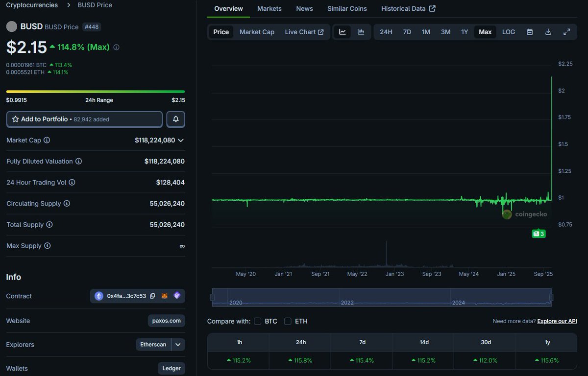Click Explore our API link
588x376 pixels.
click(557, 321)
